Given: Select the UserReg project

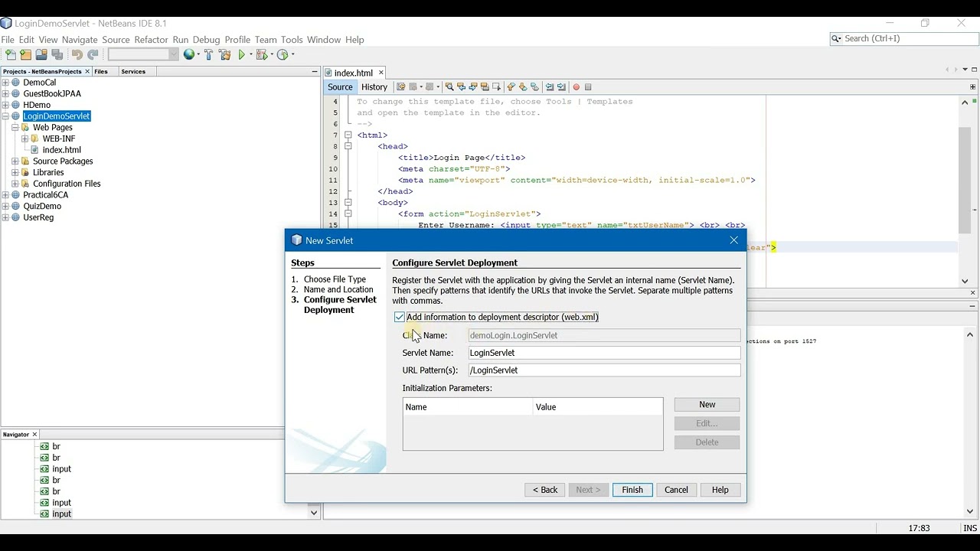Looking at the screenshot, I should [38, 217].
